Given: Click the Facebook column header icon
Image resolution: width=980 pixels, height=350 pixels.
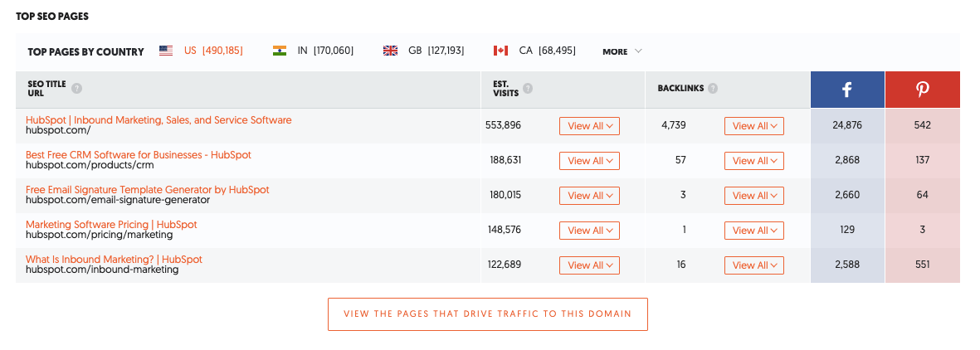Looking at the screenshot, I should tap(847, 90).
